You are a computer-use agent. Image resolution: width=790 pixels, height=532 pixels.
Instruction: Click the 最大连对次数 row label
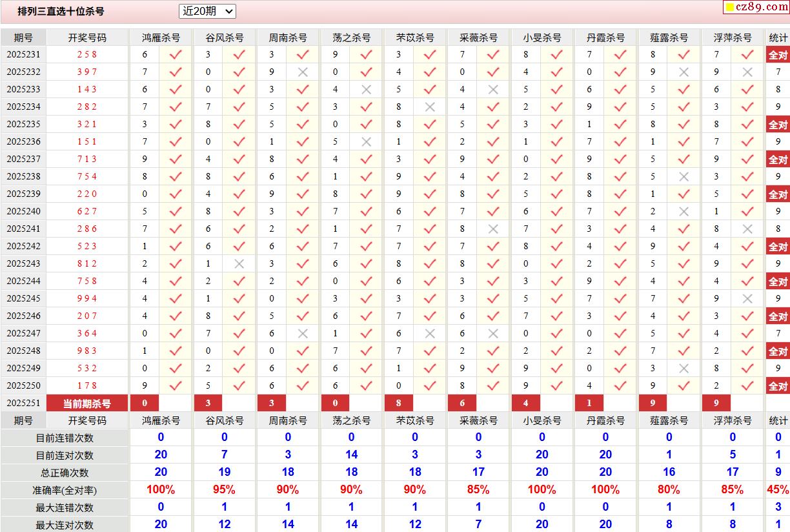point(65,525)
